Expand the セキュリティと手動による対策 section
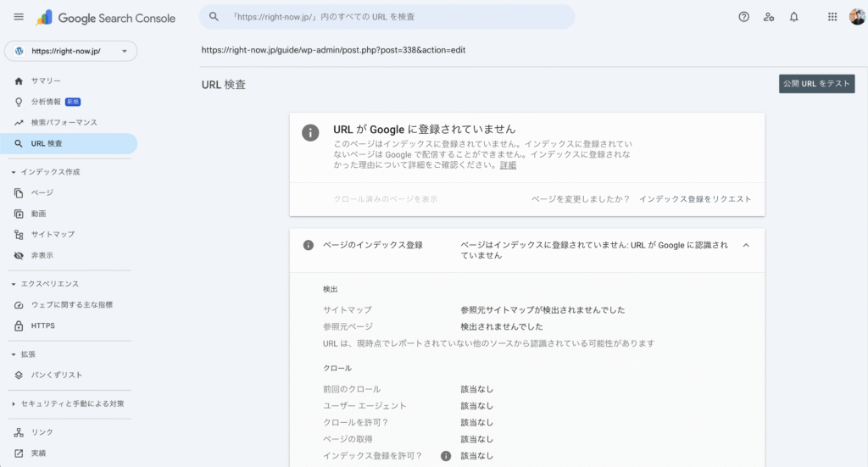Screen dimensions: 868x467 14,404
